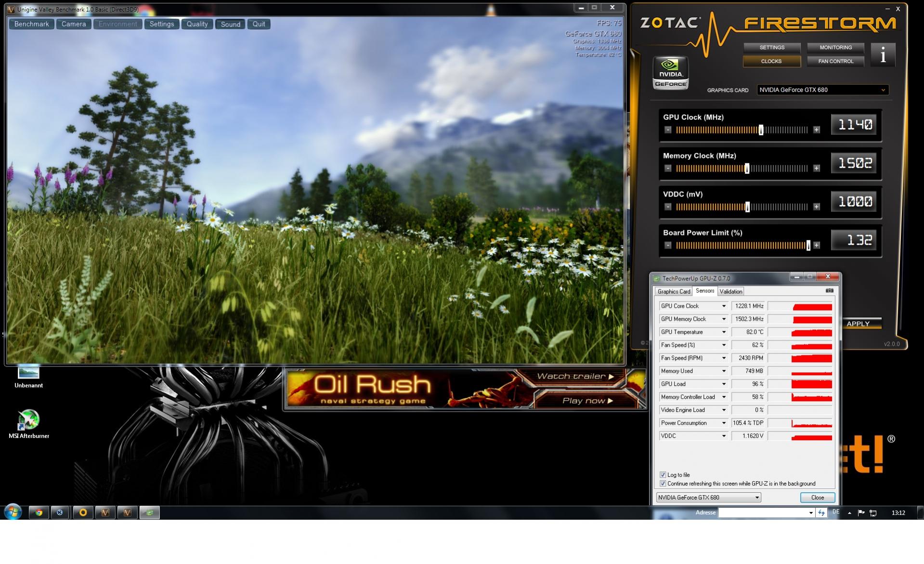The width and height of the screenshot is (924, 564).
Task: Open the Firestorm Graphics Card dropdown
Action: click(x=822, y=90)
